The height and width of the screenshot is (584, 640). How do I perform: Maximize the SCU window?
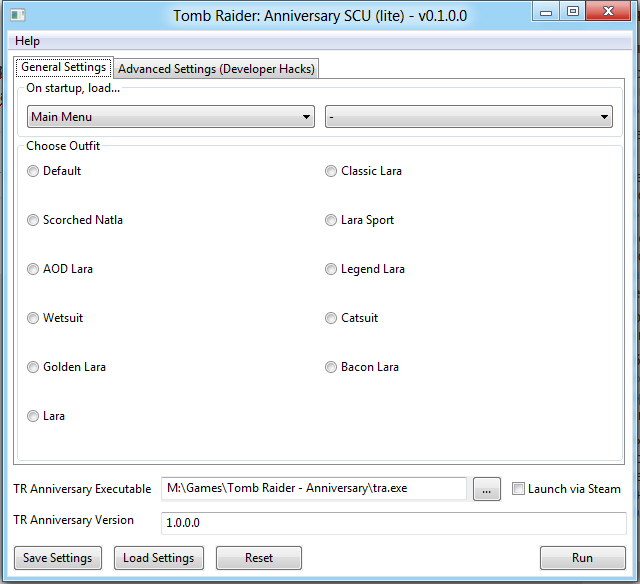point(572,11)
